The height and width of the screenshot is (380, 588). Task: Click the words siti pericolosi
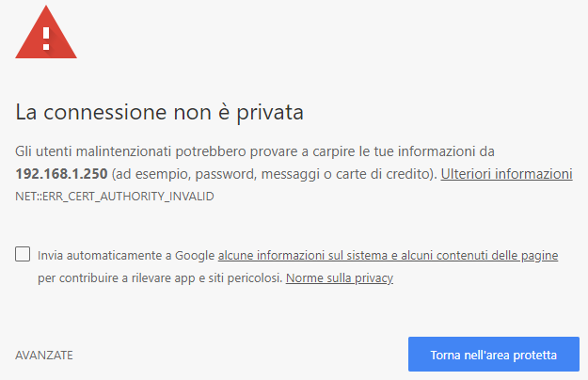tap(249, 278)
